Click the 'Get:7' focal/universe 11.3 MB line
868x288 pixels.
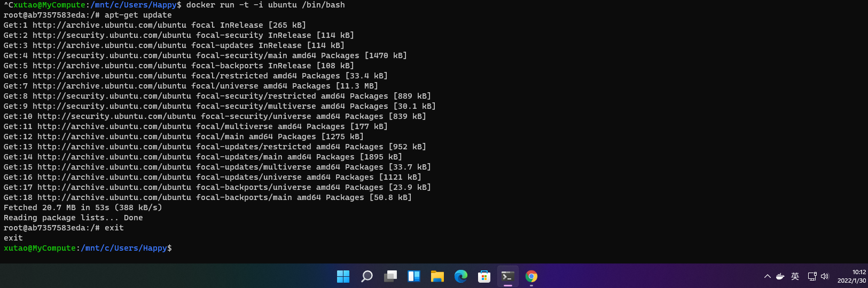191,86
